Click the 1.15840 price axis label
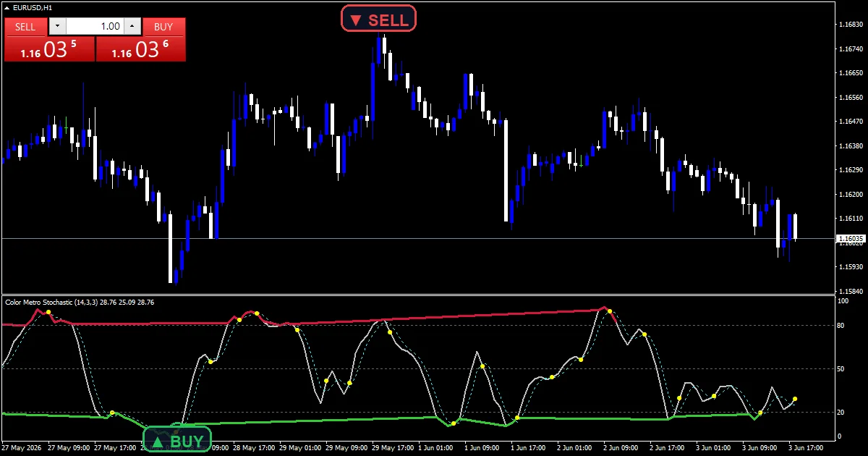Viewport: 868px width, 456px height. point(851,291)
